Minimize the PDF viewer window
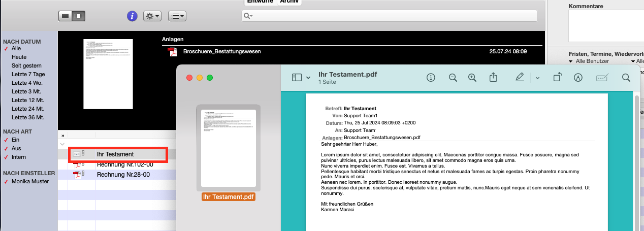 tap(200, 78)
